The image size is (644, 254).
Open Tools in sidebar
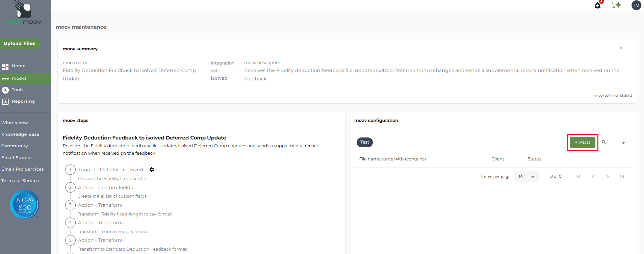(18, 90)
